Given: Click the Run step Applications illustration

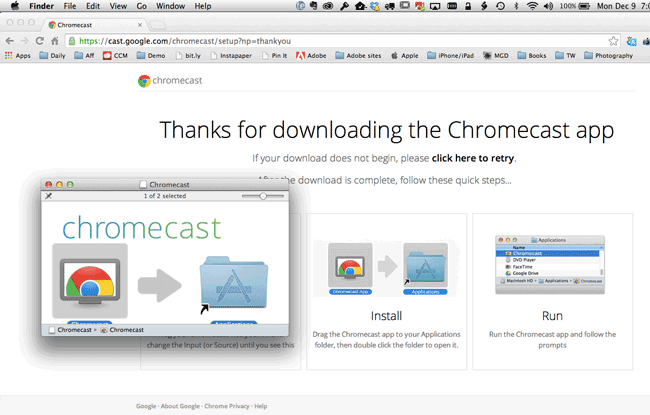Looking at the screenshot, I should (550, 265).
